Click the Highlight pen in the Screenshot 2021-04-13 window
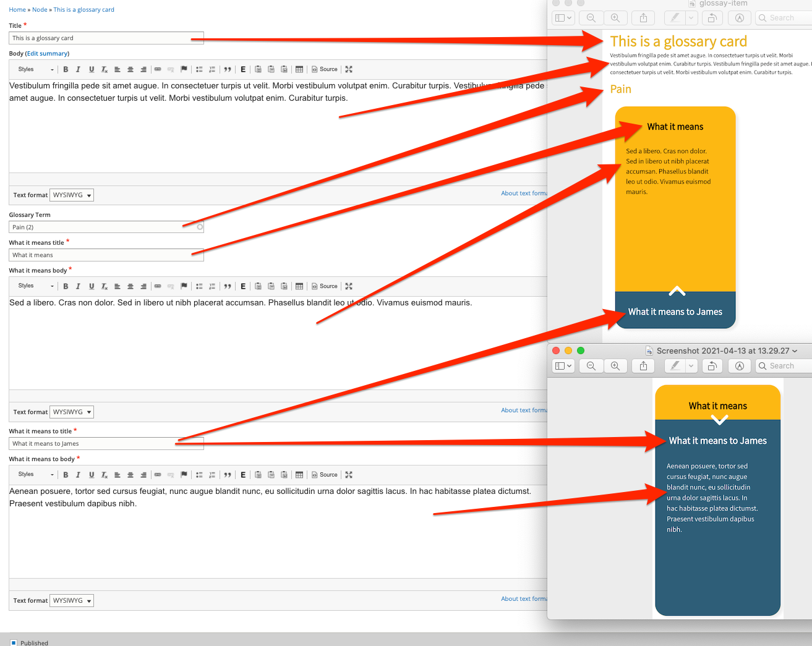Image resolution: width=812 pixels, height=646 pixels. pos(675,366)
